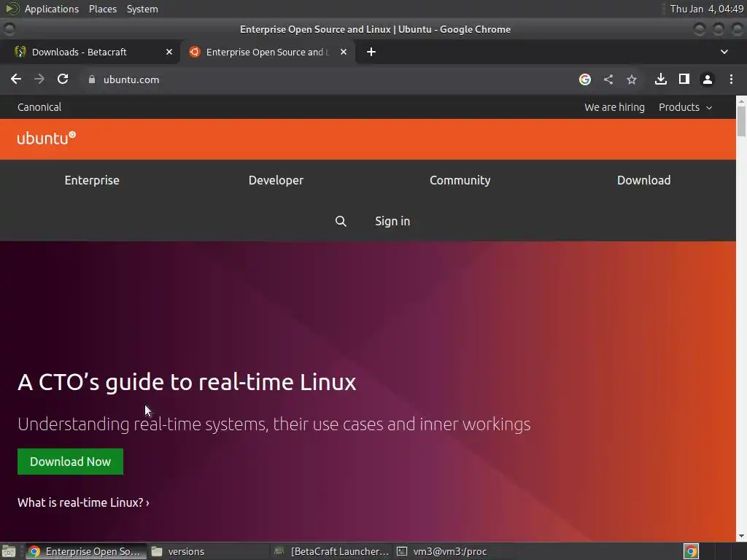Open the Developer navigation menu
This screenshot has height=560, width=747.
276,180
